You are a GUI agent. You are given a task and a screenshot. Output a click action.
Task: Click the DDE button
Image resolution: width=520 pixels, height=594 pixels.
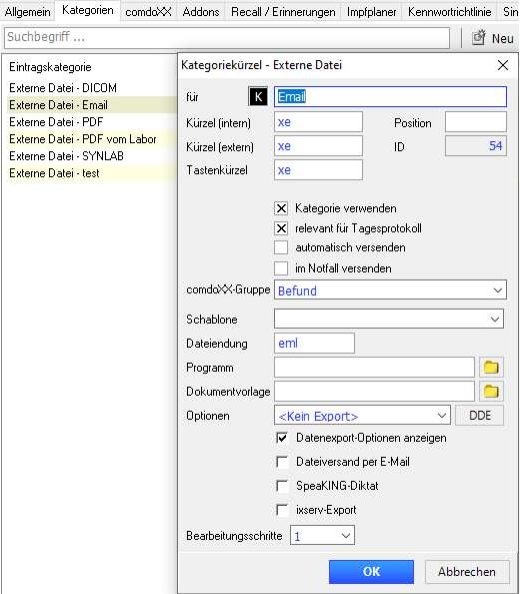(479, 416)
